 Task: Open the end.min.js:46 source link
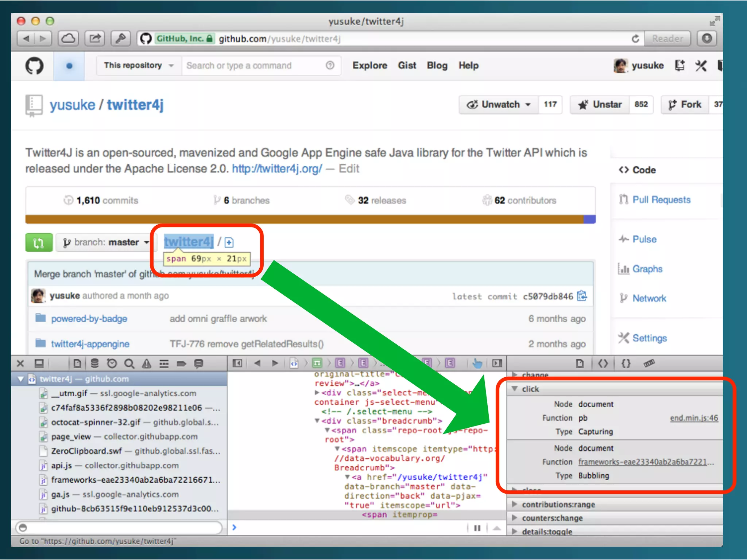[x=694, y=418]
